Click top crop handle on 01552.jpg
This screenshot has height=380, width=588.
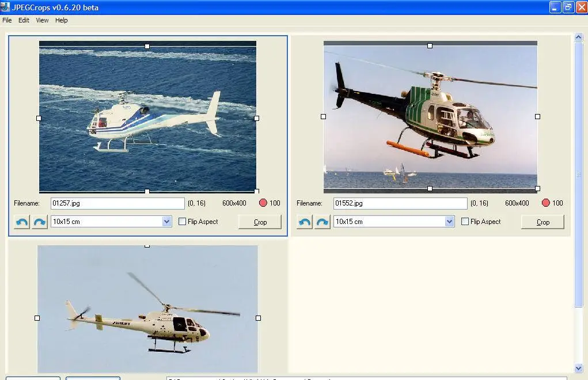430,45
